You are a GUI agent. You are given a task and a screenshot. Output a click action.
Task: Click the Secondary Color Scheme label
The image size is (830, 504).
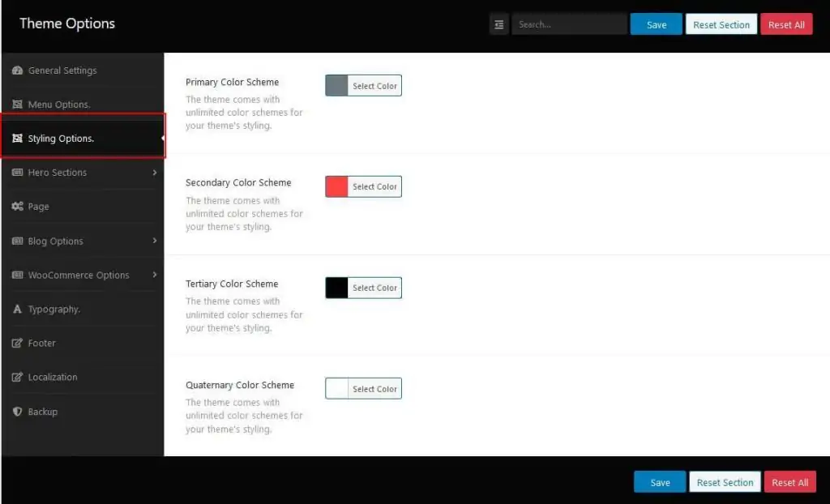(238, 182)
